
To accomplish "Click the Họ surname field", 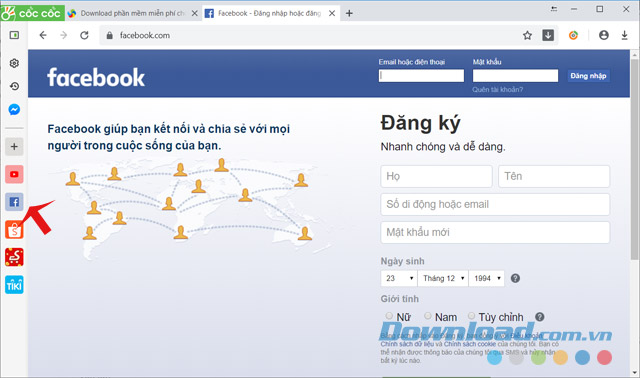I will (436, 176).
